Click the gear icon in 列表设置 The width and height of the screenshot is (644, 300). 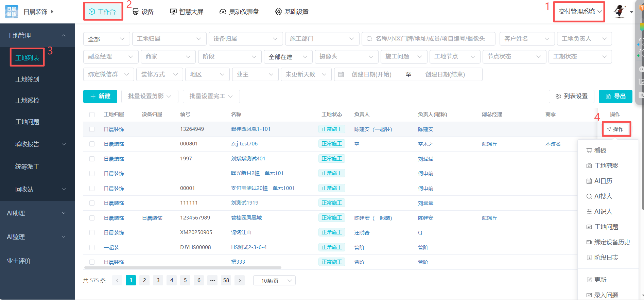tap(558, 96)
